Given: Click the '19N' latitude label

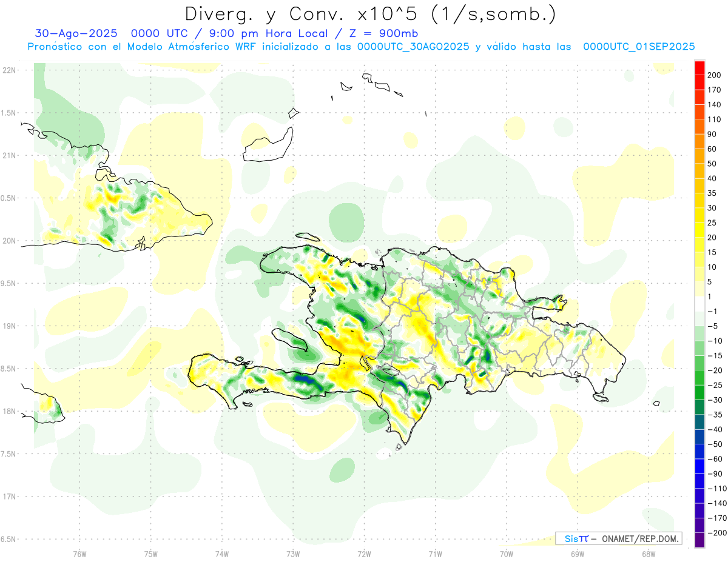Looking at the screenshot, I should click(9, 326).
